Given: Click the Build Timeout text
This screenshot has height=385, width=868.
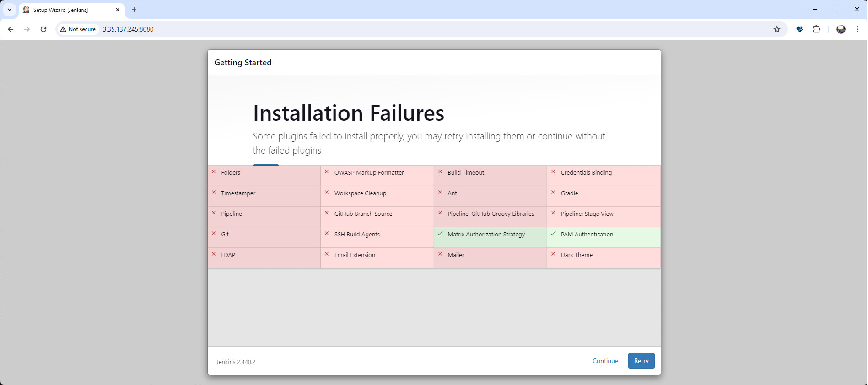Looking at the screenshot, I should click(466, 173).
